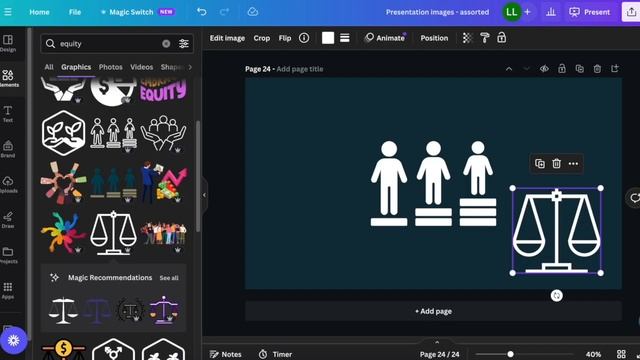
Task: Select the Equity text graphic
Action: [x=163, y=89]
